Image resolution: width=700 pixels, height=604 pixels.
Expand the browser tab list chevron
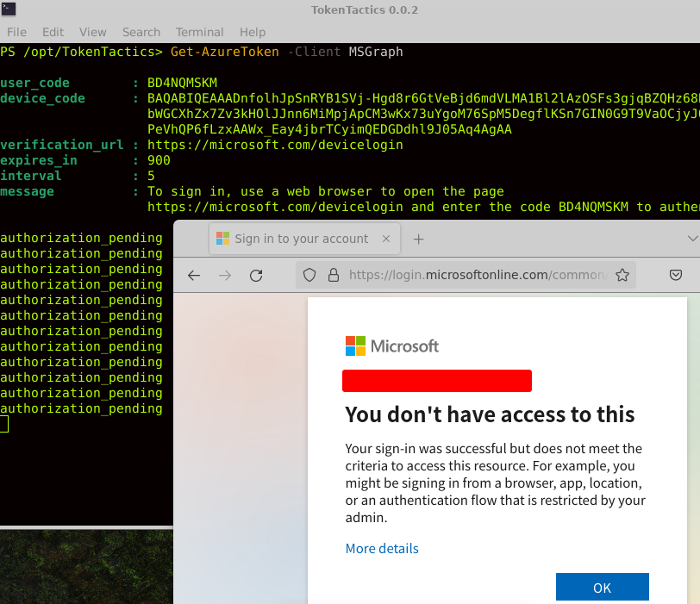tap(692, 239)
